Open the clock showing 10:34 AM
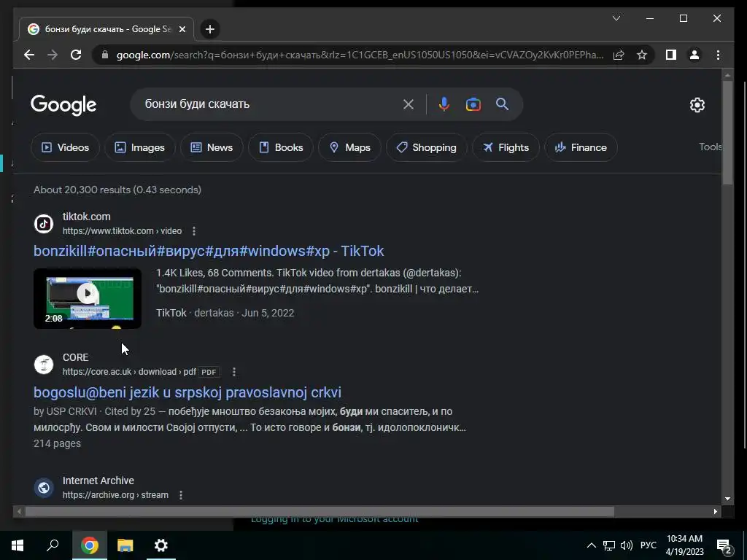The height and width of the screenshot is (560, 747). coord(684,545)
